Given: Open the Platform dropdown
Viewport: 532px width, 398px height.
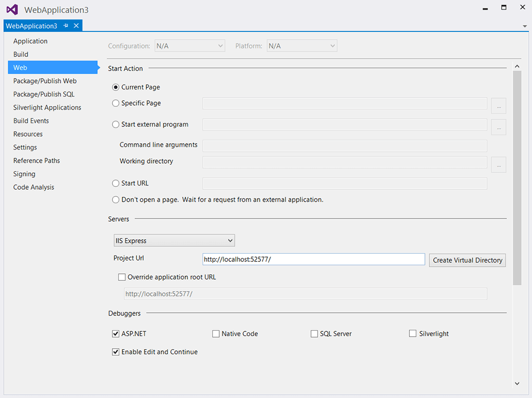Looking at the screenshot, I should tap(302, 46).
